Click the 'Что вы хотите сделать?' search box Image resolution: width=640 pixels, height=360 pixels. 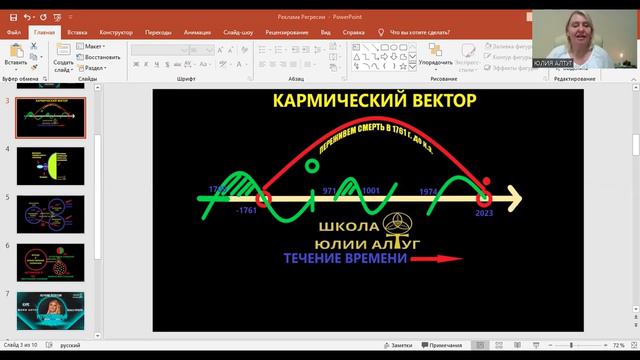click(x=419, y=32)
